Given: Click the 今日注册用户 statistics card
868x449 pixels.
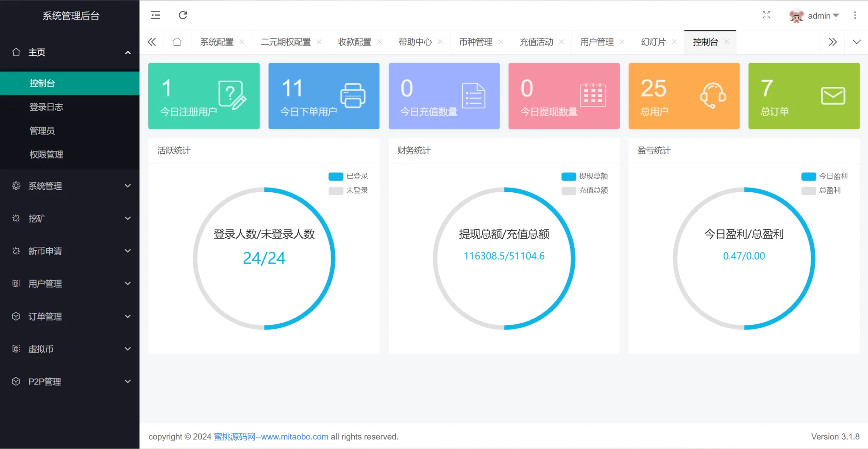Looking at the screenshot, I should coord(204,96).
